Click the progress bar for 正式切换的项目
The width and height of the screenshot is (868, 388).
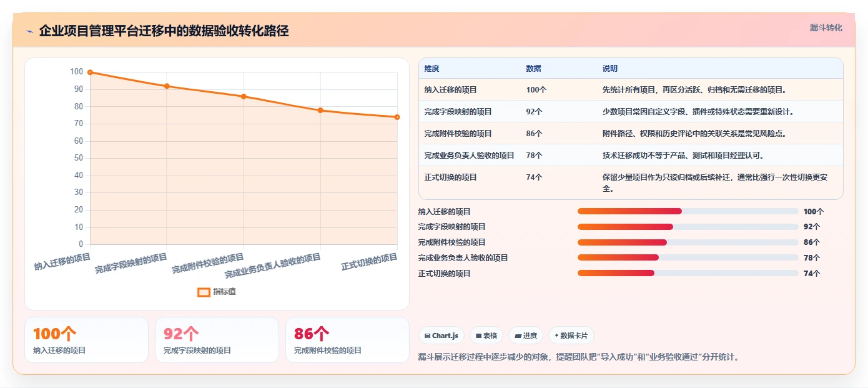click(x=688, y=273)
